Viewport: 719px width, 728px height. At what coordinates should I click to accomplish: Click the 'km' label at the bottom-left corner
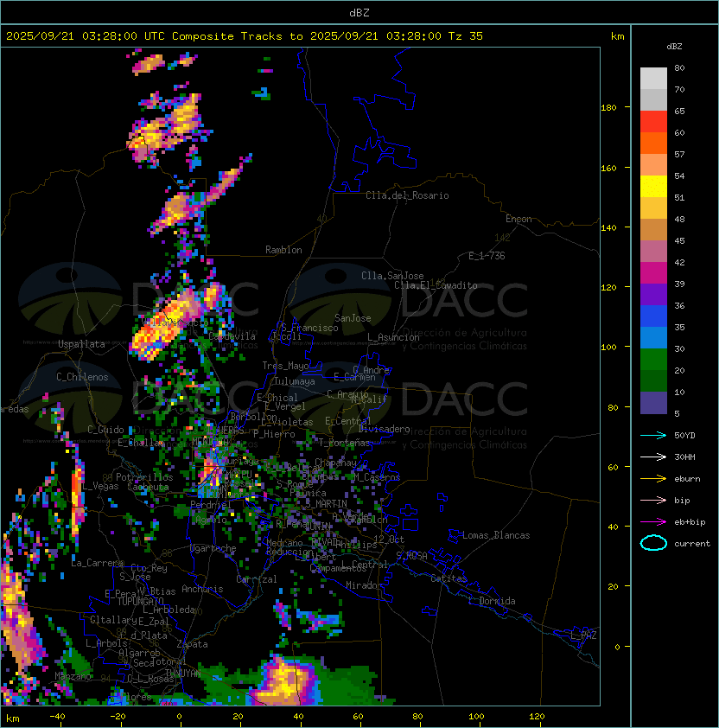click(x=13, y=718)
